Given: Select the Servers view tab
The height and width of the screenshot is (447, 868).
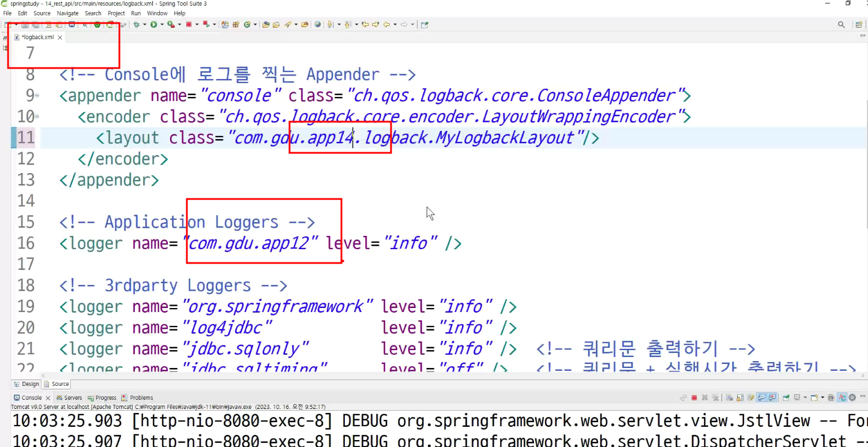Looking at the screenshot, I should [x=69, y=397].
